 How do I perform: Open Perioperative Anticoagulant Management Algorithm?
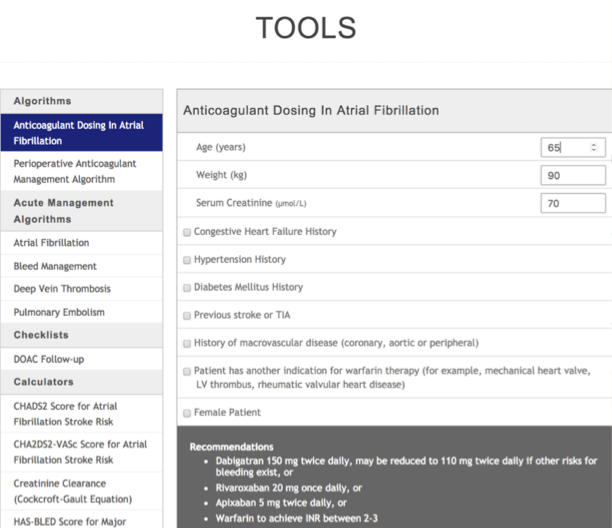(80, 171)
